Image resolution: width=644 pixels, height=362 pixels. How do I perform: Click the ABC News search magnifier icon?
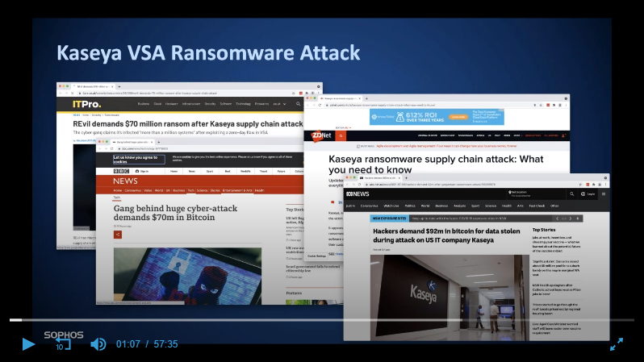[571, 193]
